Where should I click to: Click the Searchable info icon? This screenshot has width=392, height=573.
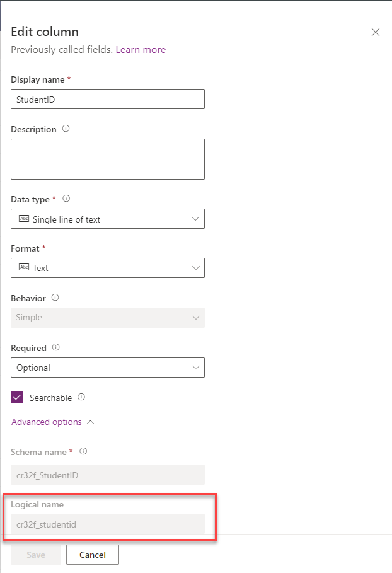81,398
